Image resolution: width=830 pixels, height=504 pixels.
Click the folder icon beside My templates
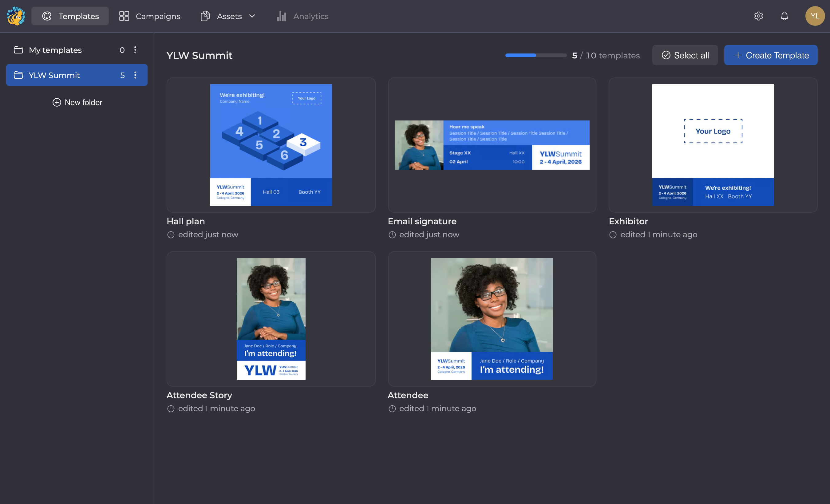(x=18, y=50)
